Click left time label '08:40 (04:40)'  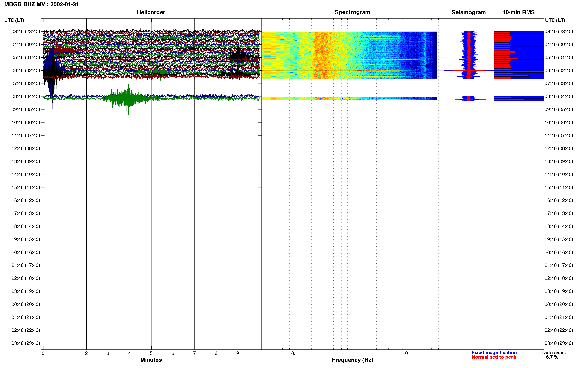pos(26,96)
